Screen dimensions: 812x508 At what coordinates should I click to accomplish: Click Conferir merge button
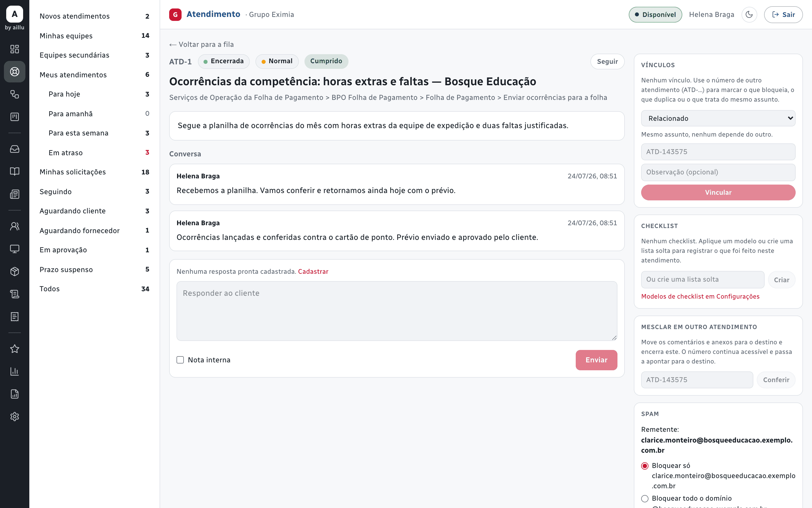776,380
